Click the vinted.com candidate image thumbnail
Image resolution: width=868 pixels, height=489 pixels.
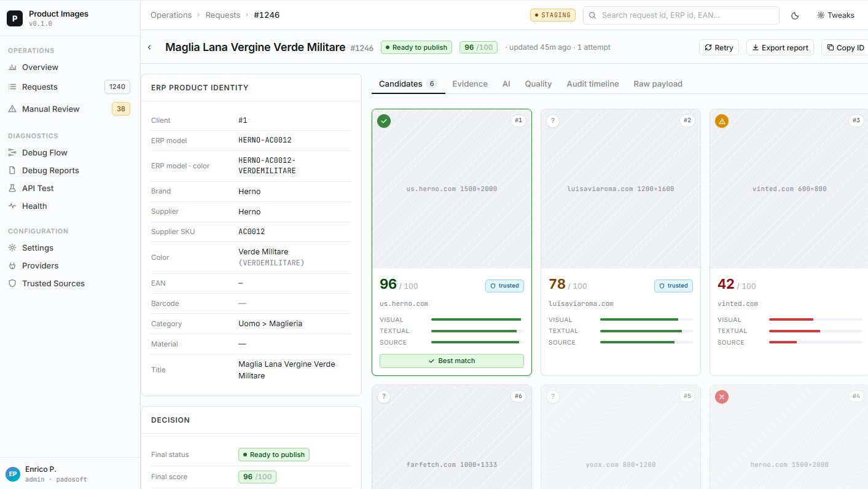click(x=789, y=189)
